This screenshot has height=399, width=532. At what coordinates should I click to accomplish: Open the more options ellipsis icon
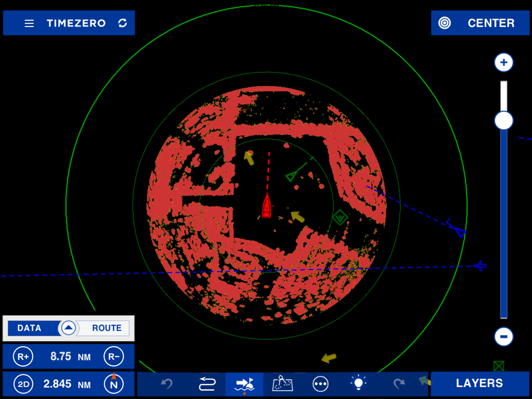[x=320, y=384]
